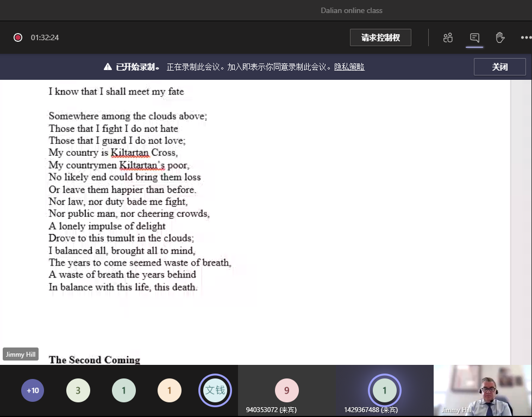
Task: Click Jimmy Hill's video thumbnail
Action: (483, 390)
